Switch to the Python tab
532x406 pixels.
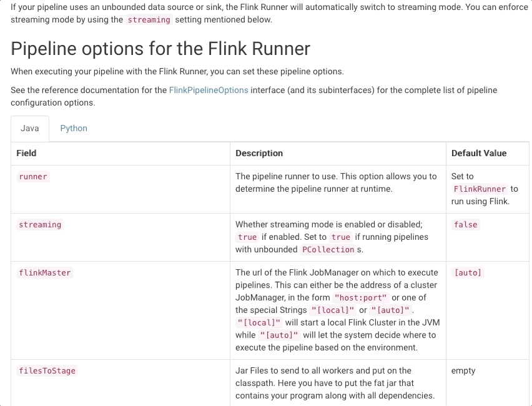click(x=74, y=128)
